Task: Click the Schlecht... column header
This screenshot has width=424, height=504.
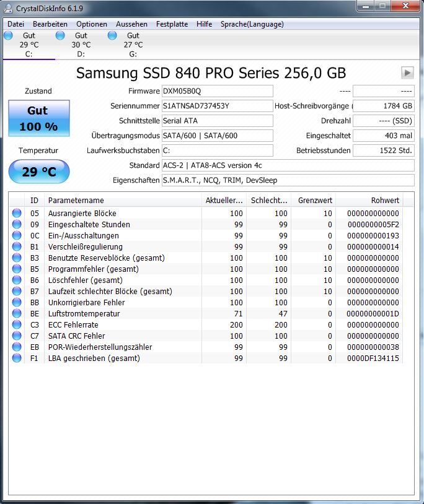Action: tap(268, 200)
